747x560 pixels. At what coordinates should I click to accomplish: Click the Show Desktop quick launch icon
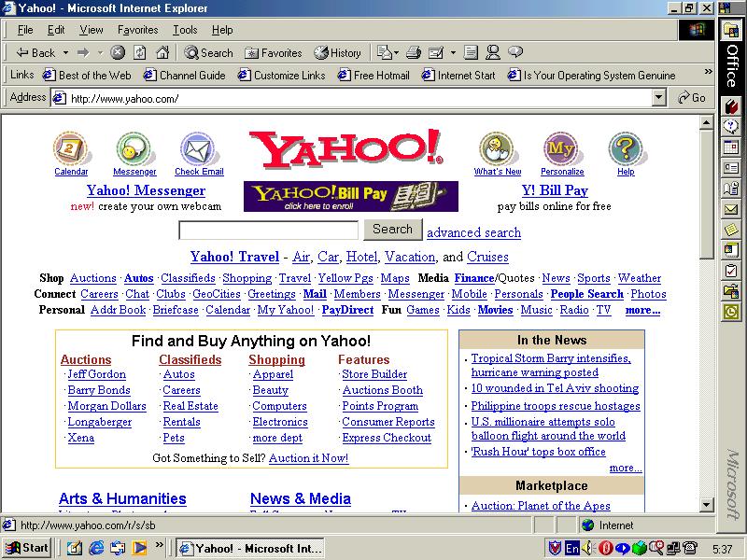click(x=74, y=548)
